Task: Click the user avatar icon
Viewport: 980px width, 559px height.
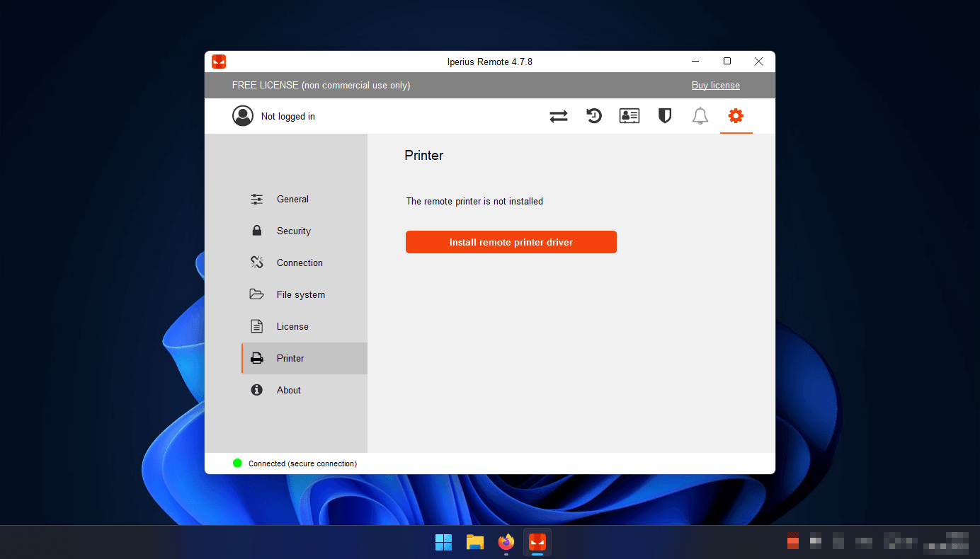Action: [x=243, y=116]
